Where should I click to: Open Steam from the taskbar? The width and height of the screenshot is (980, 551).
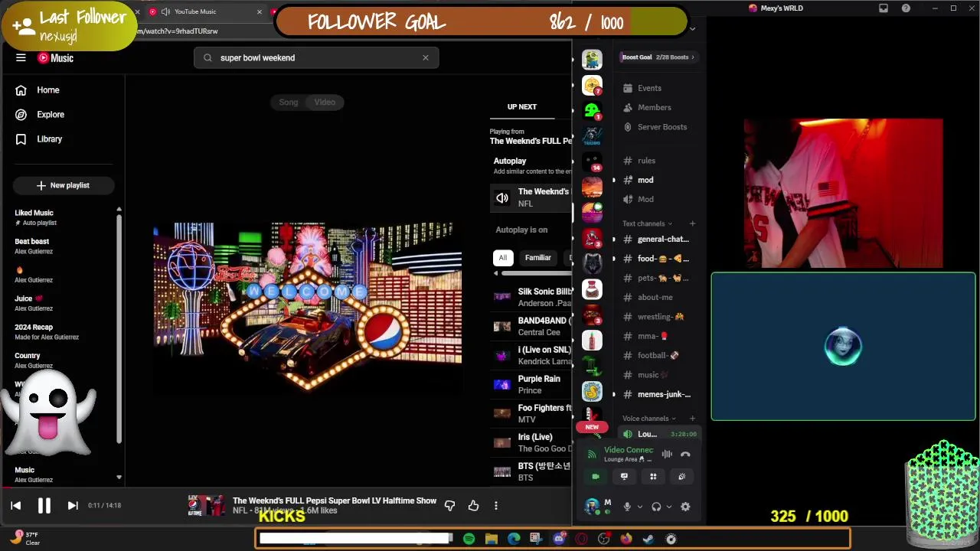tap(648, 539)
